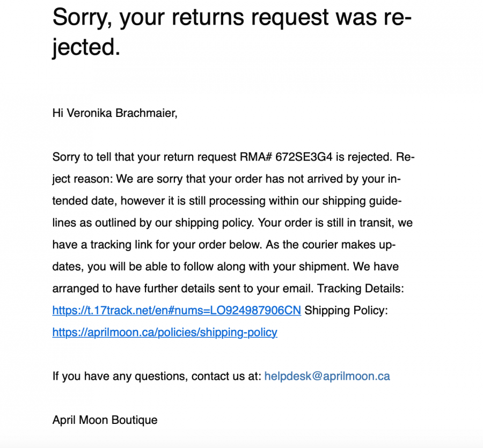Click the "Sorry, your returns request" heading line
Viewport: 483px width, 448px height.
pyautogui.click(x=232, y=18)
